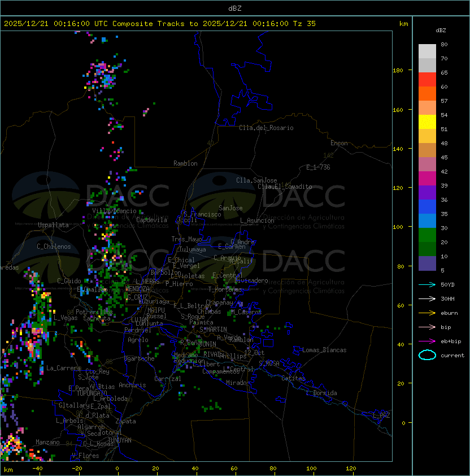The image size is (470, 476).
Task: Click the MENDOZA city label
Action: [x=138, y=289]
